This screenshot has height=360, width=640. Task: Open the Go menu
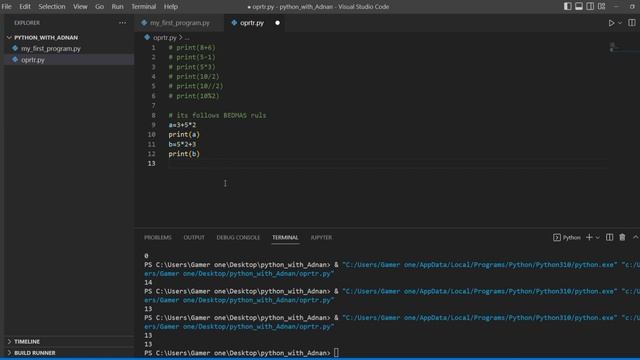point(99,7)
